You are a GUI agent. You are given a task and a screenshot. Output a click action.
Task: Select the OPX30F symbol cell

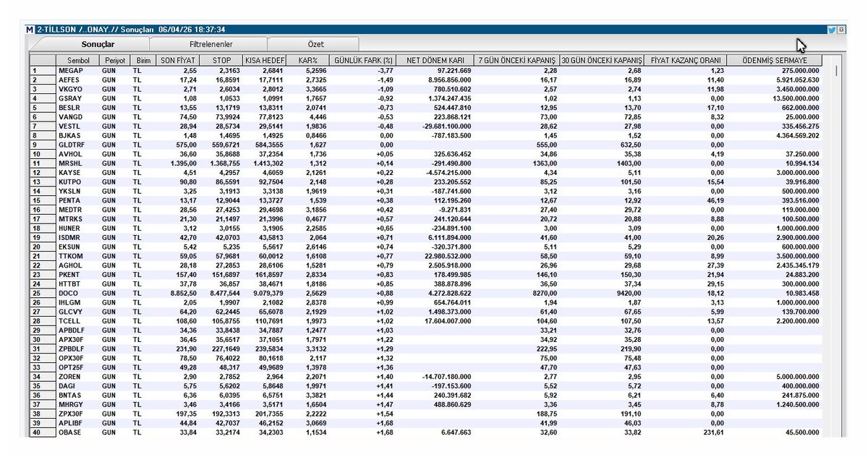coord(78,358)
